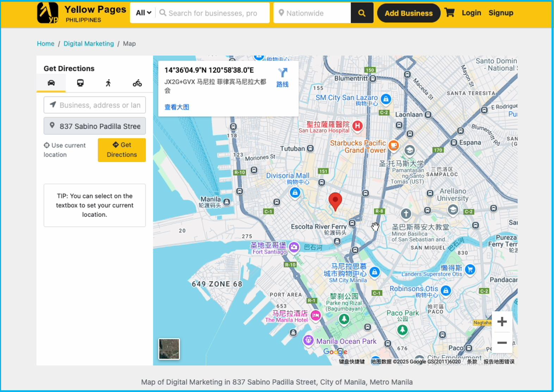Open the 键盘快捷键 keyboard shortcuts link
The height and width of the screenshot is (392, 554).
coord(352,362)
